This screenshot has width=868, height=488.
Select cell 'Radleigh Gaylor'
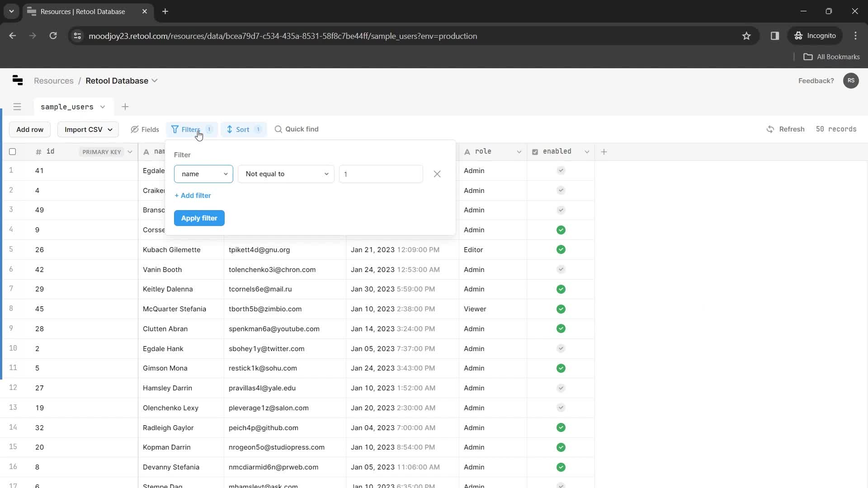pos(181,427)
